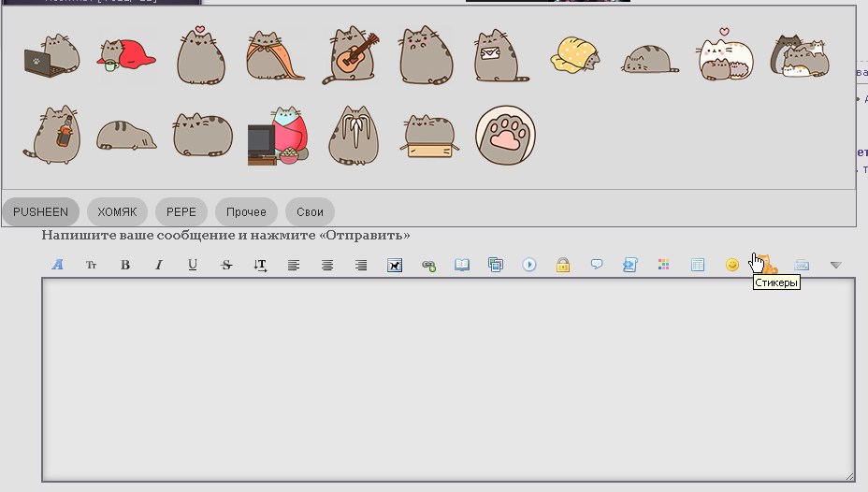The height and width of the screenshot is (492, 868).
Task: Insert a quote with speech bubble icon
Action: (x=597, y=265)
